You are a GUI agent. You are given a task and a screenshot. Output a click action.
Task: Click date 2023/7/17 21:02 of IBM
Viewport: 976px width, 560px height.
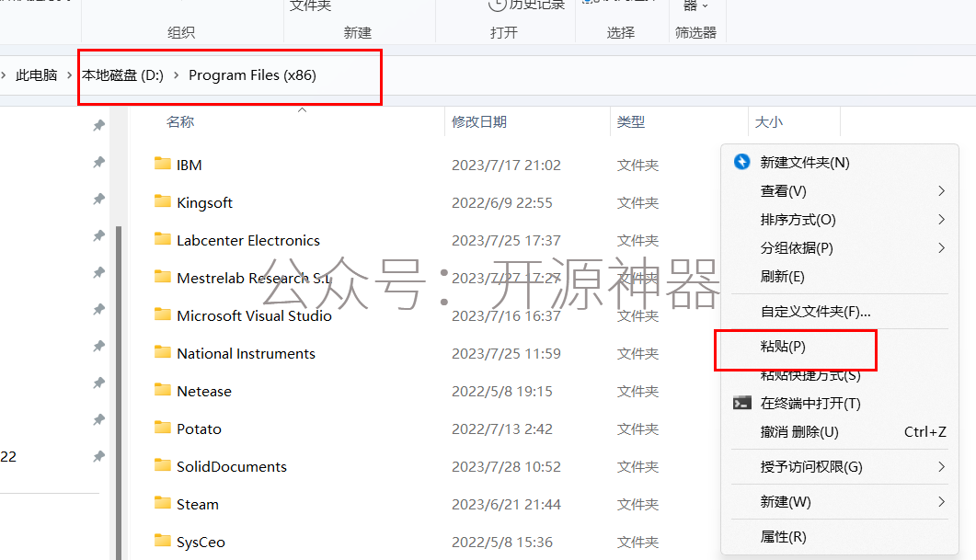click(x=506, y=166)
